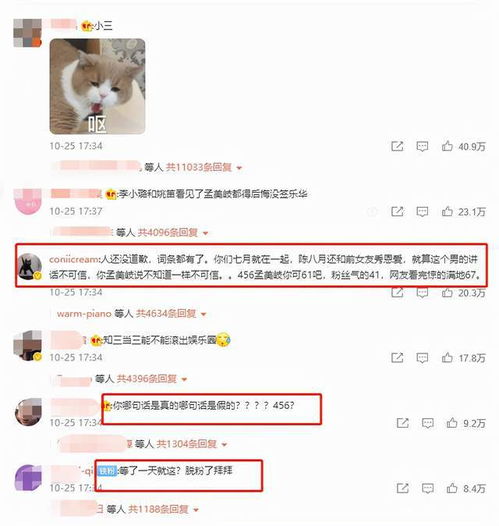The image size is (499, 526).
Task: Open replies on the 40.9万 likes comment
Action: point(422,146)
